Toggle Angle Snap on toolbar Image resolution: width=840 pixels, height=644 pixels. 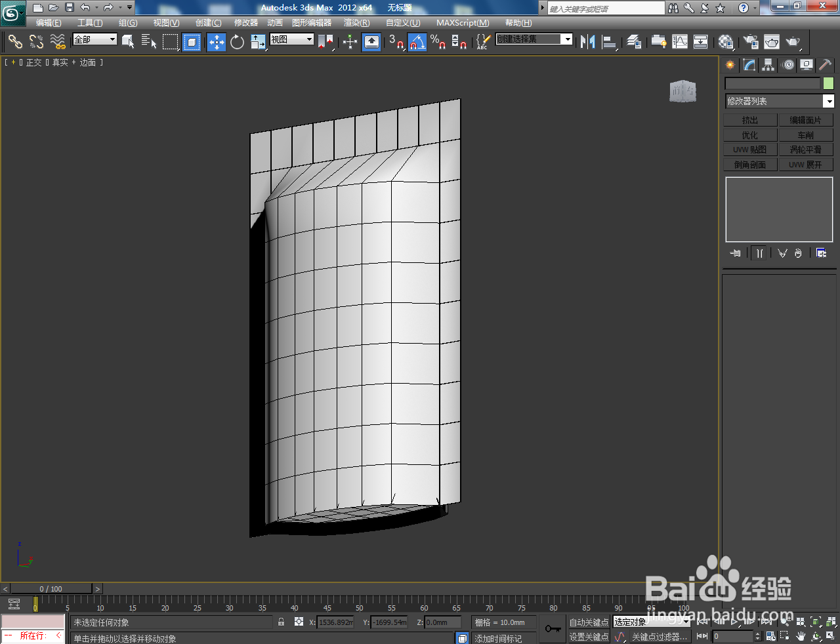click(417, 42)
